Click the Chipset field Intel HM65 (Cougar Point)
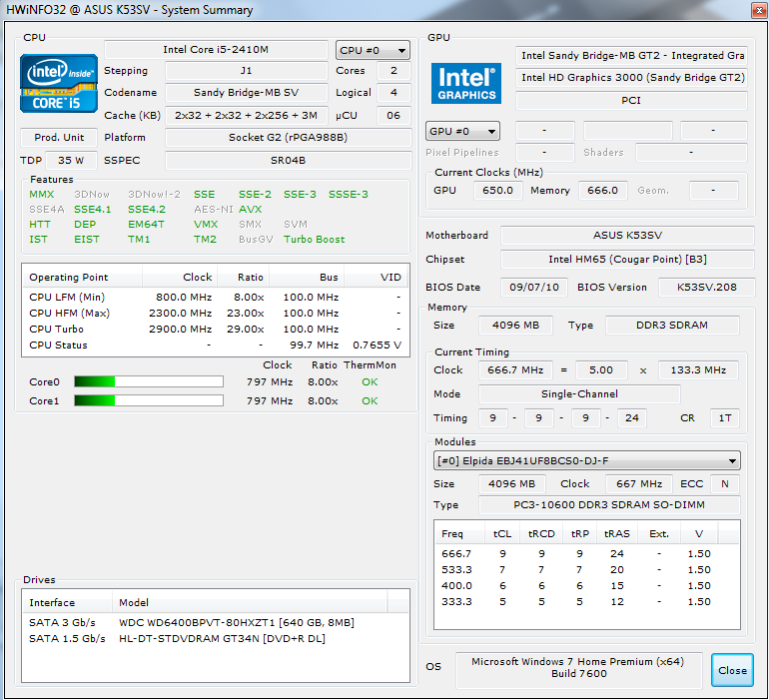769x700 pixels. click(627, 259)
